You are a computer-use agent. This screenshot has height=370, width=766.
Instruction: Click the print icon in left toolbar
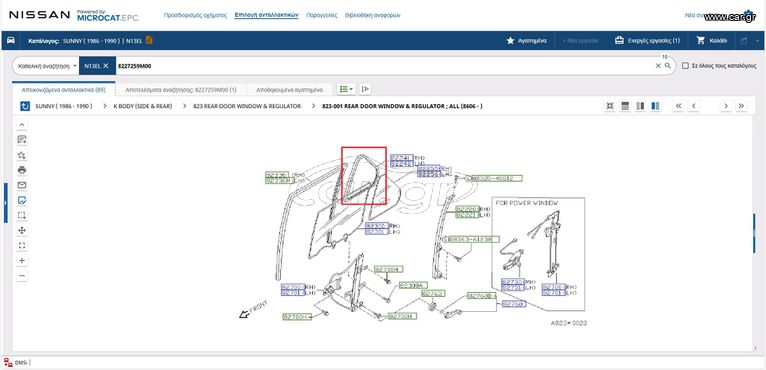tap(21, 170)
